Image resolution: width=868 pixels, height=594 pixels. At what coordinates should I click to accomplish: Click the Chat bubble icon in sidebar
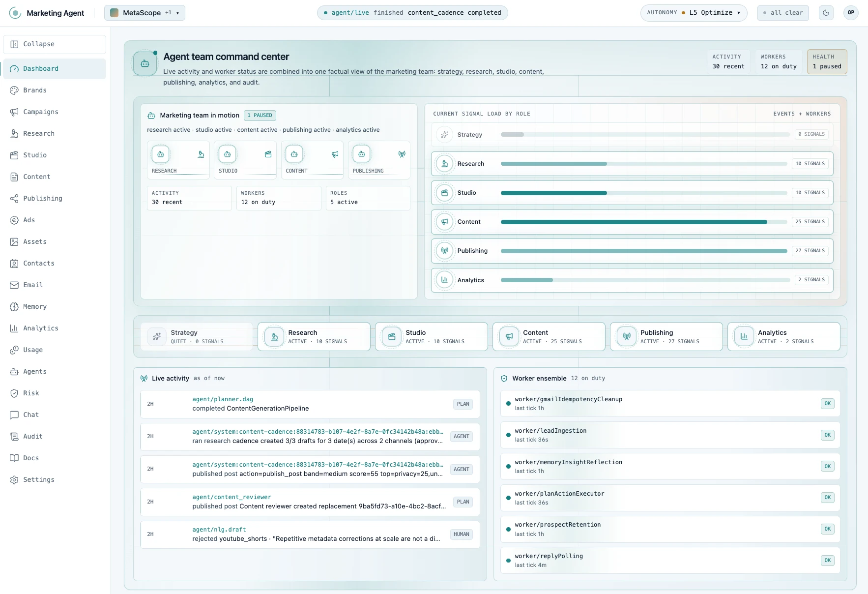[14, 415]
